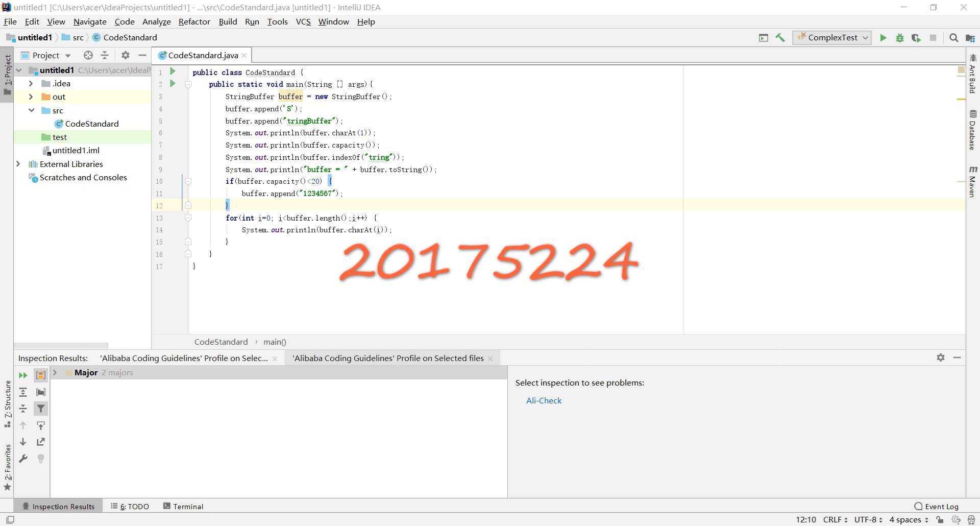Viewport: 980px width, 526px height.
Task: Toggle the Z: Structure side panel
Action: pos(7,403)
